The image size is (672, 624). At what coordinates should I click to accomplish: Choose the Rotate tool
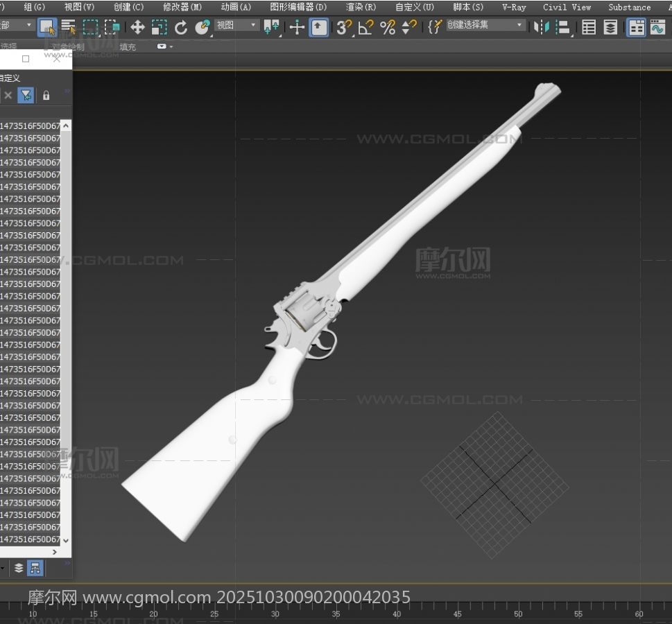click(181, 27)
